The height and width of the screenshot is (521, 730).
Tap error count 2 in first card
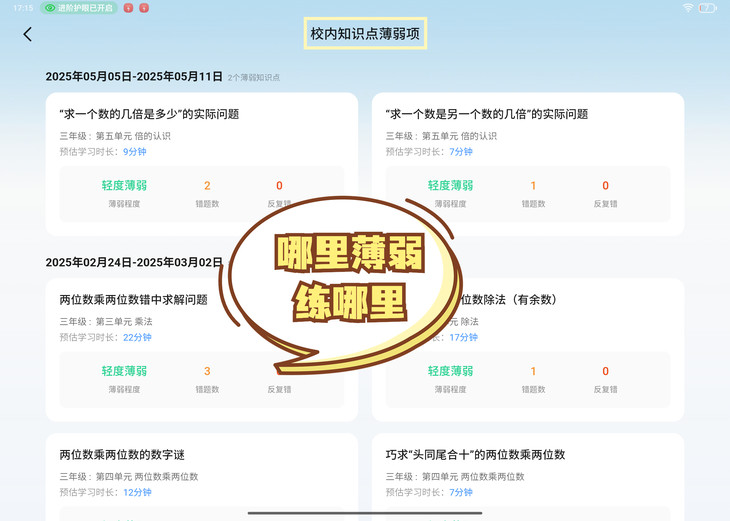pos(207,186)
